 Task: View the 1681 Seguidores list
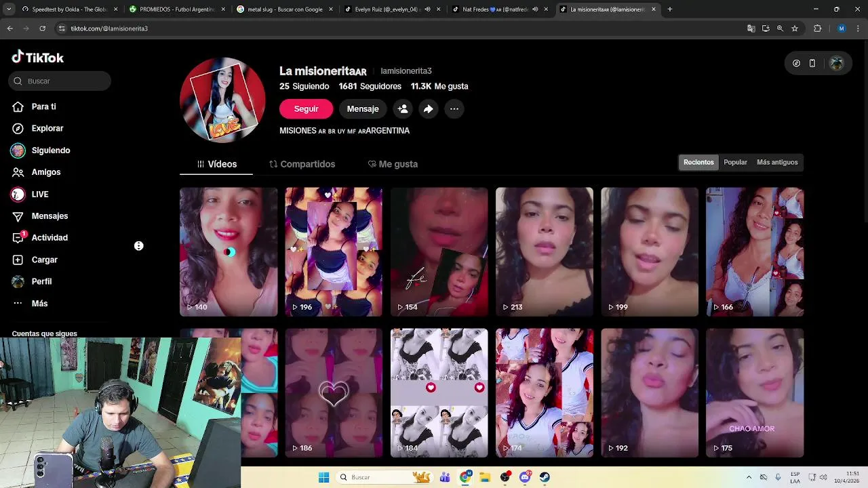[x=370, y=86]
